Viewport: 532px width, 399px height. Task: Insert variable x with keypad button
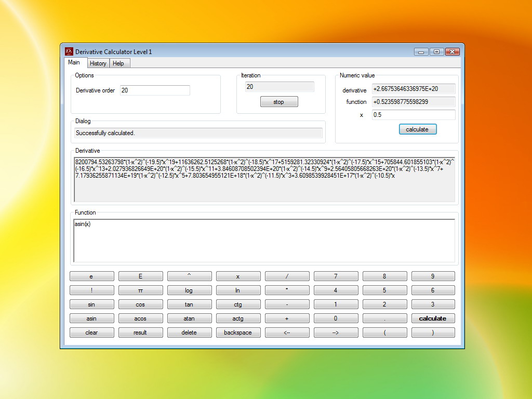[x=238, y=276]
